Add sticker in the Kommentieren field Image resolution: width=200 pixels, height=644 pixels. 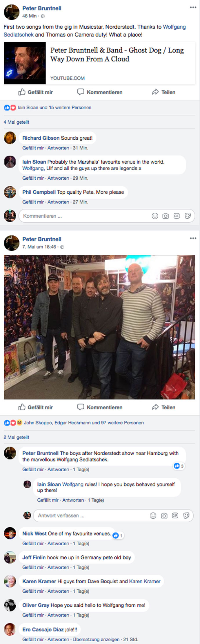(188, 216)
